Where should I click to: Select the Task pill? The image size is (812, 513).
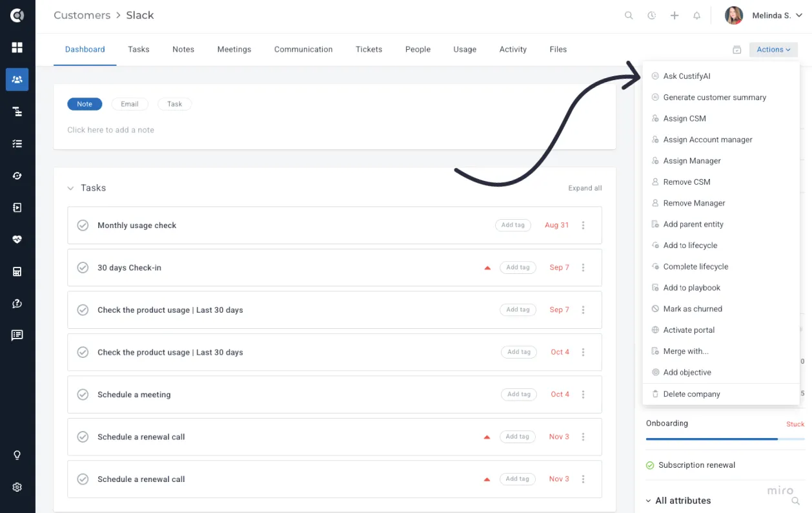(x=174, y=104)
